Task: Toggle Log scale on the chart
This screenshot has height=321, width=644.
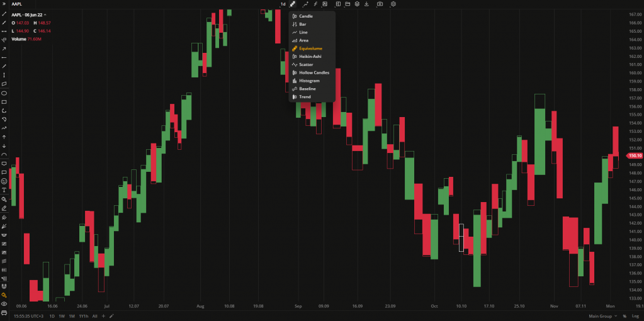Action: 635,316
